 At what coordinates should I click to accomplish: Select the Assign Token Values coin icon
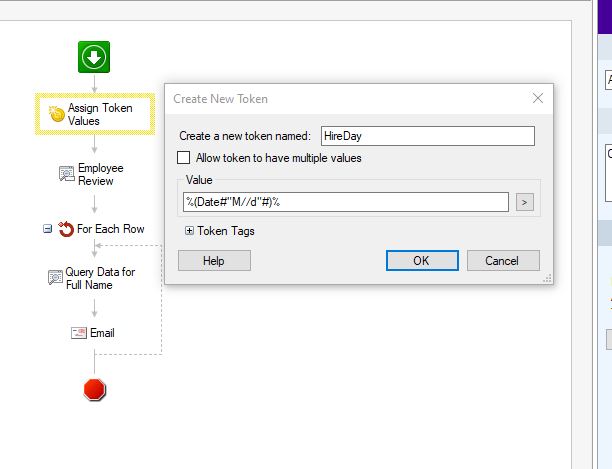(x=57, y=115)
